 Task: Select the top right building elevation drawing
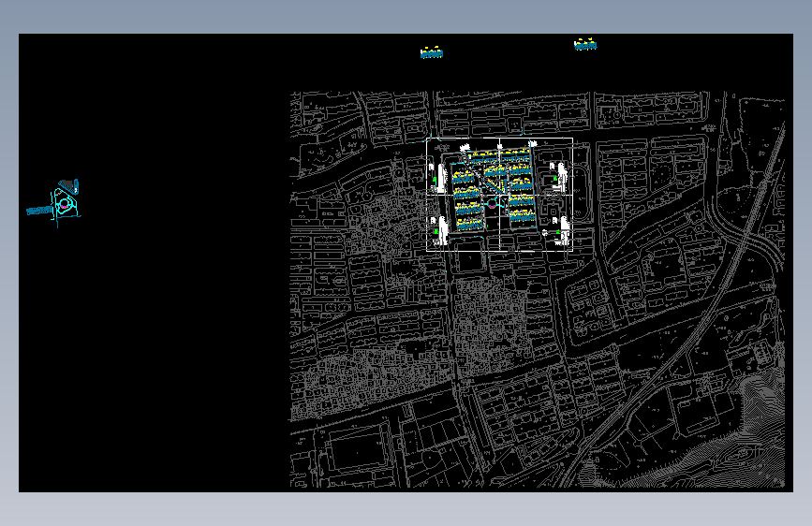click(x=585, y=45)
